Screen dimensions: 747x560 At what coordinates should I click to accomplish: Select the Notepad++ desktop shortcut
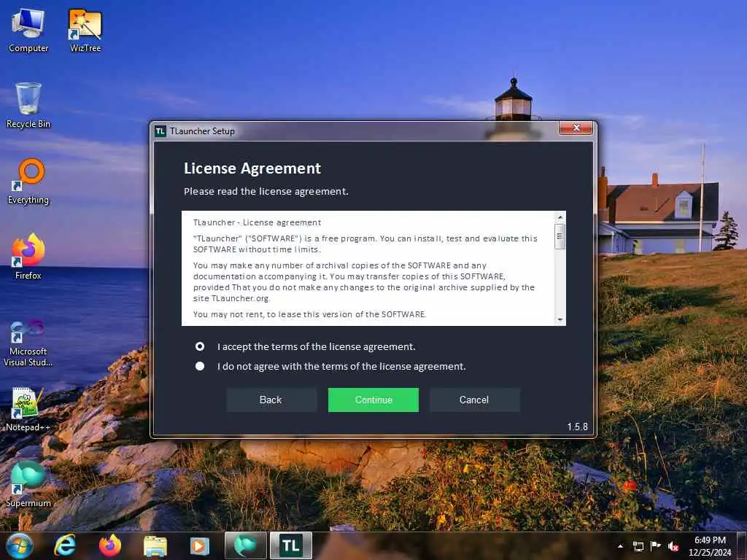coord(28,409)
